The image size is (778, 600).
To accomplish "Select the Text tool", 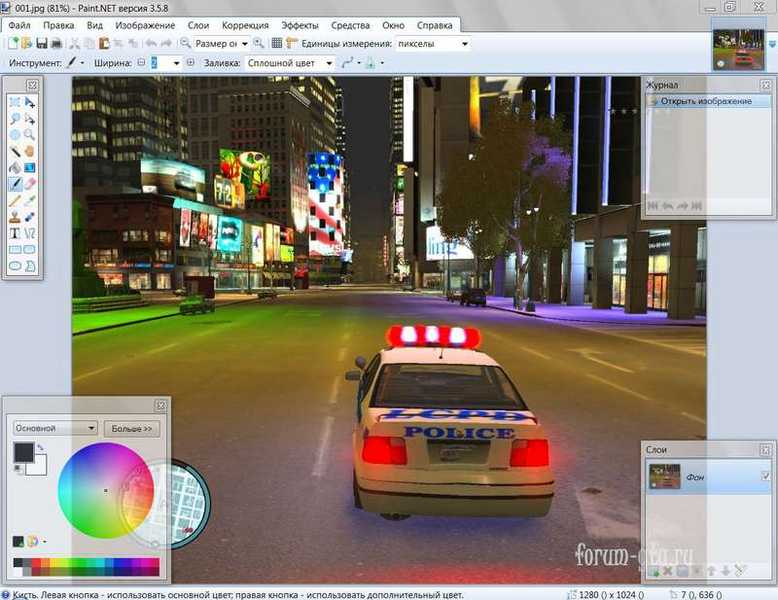I will [x=15, y=233].
